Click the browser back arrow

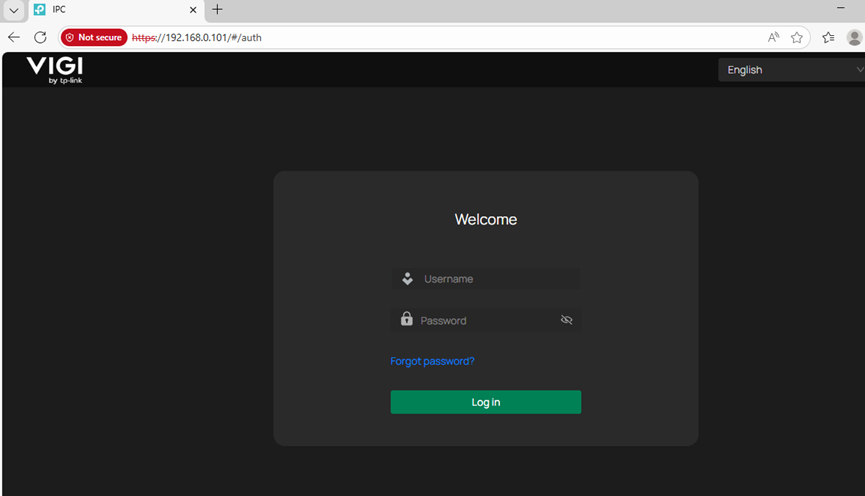(x=14, y=38)
